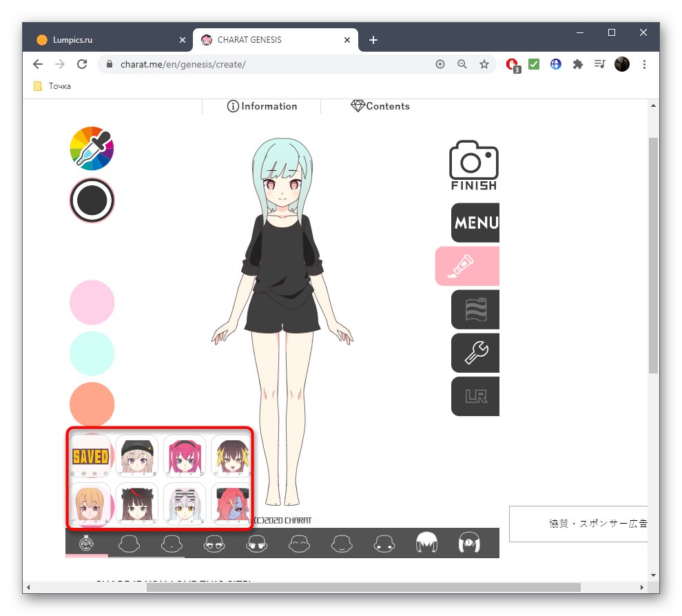Choose the mint green color swatch
Viewport: 682px width, 616px height.
(x=92, y=353)
